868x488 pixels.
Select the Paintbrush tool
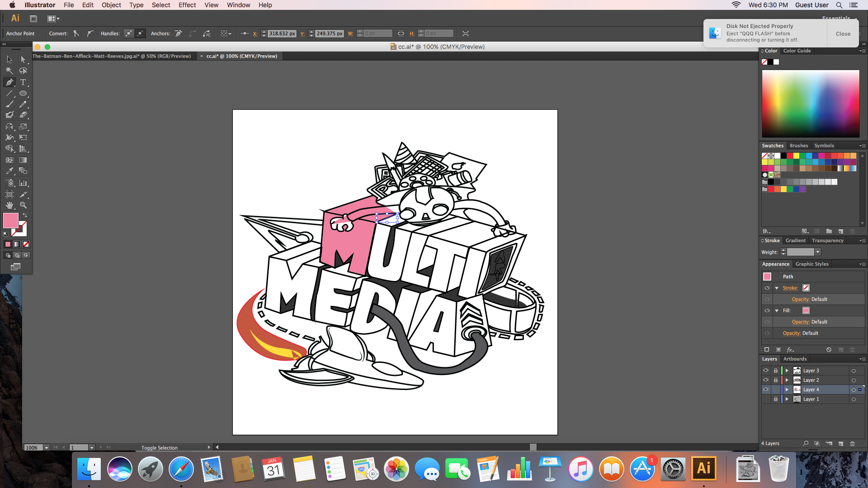pos(9,104)
